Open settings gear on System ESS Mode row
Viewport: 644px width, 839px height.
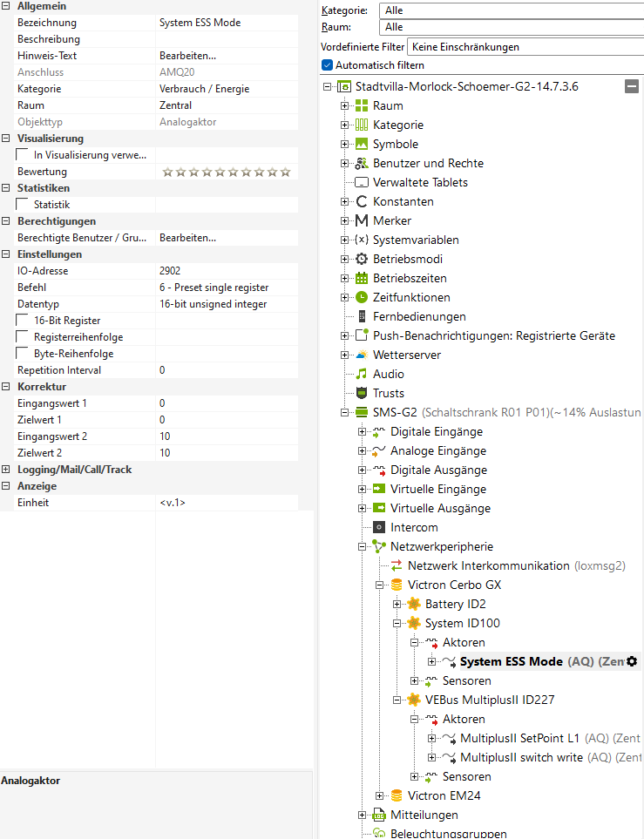pyautogui.click(x=632, y=661)
